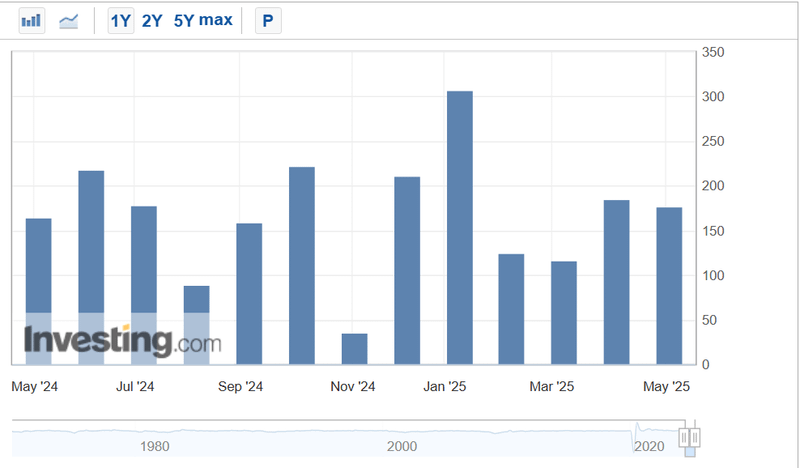
Task: Click the bar right of Sep '24
Action: click(x=302, y=265)
